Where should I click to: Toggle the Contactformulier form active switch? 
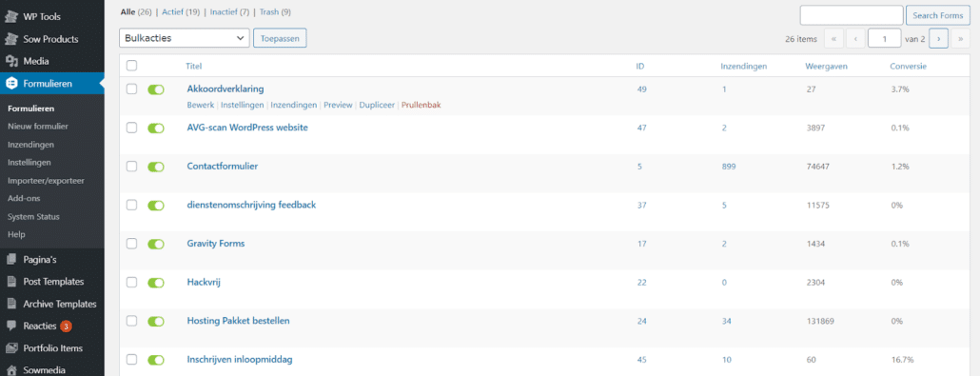point(156,167)
